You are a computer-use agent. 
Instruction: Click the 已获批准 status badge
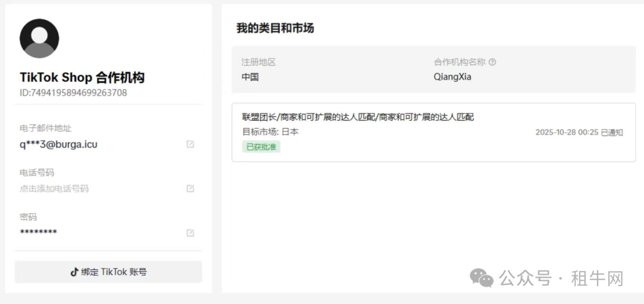(x=261, y=147)
